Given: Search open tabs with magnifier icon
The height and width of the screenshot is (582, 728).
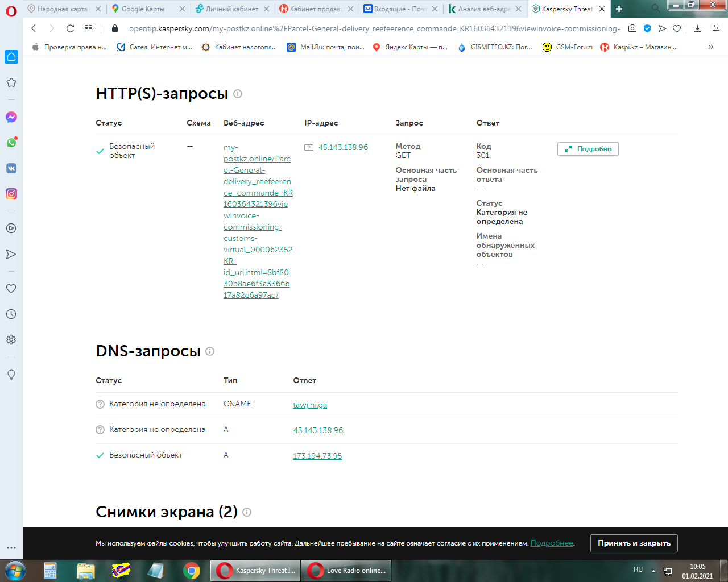Looking at the screenshot, I should coord(655,9).
